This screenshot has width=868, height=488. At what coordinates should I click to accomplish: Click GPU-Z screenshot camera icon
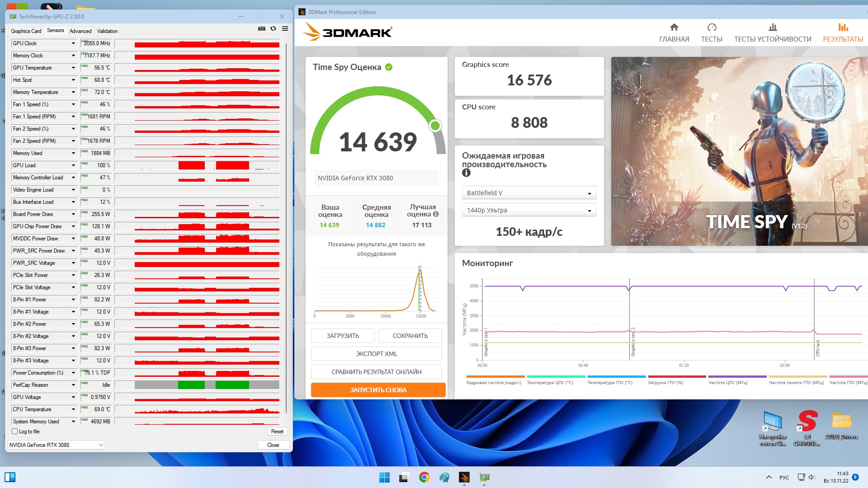pos(261,28)
